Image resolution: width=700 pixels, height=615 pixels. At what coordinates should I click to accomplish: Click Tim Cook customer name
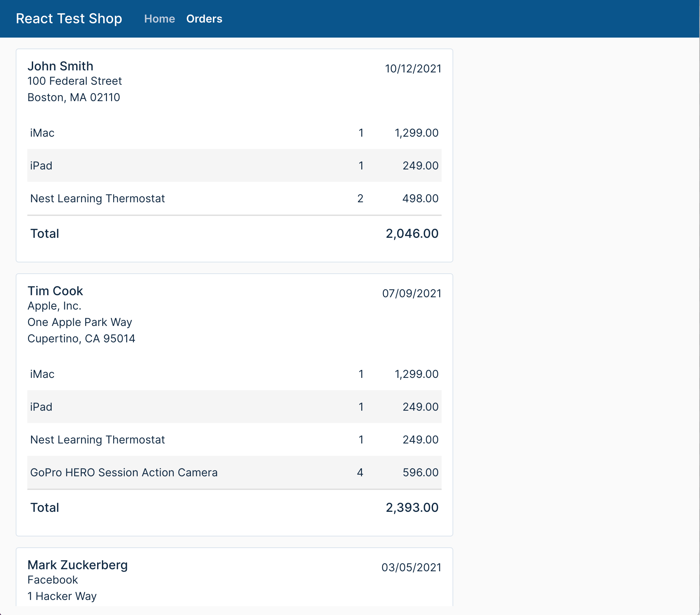point(55,291)
